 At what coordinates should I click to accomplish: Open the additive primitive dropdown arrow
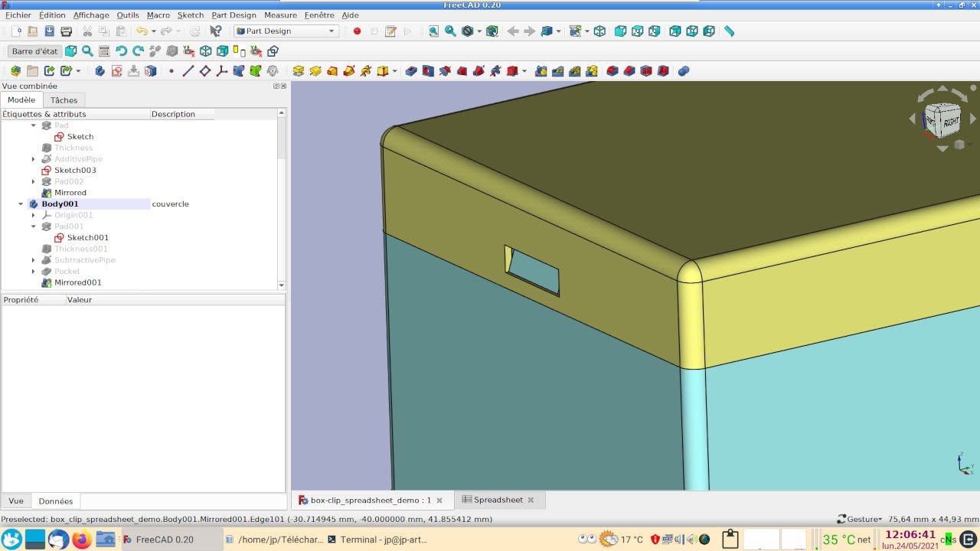point(395,71)
